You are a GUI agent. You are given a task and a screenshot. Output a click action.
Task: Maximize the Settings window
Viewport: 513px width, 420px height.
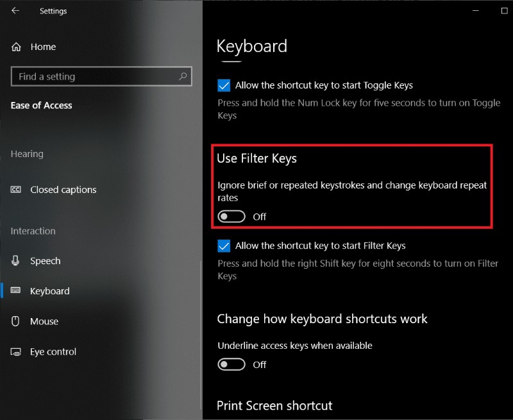(x=504, y=11)
